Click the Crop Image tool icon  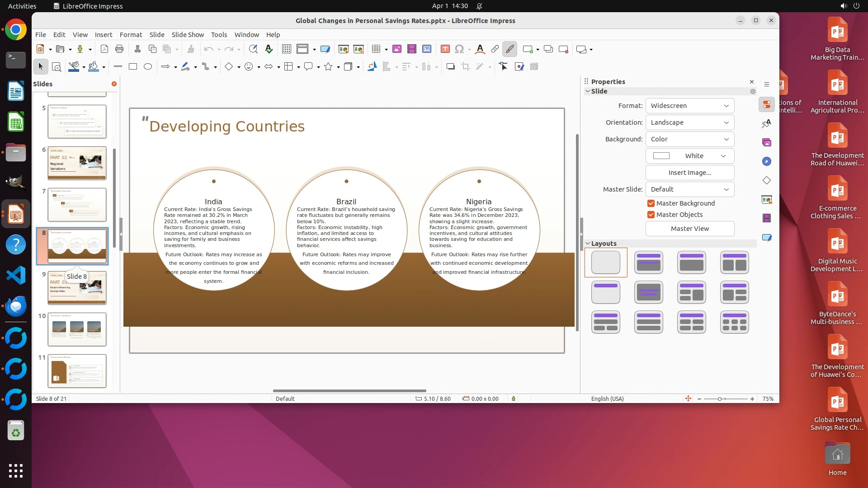tap(466, 67)
